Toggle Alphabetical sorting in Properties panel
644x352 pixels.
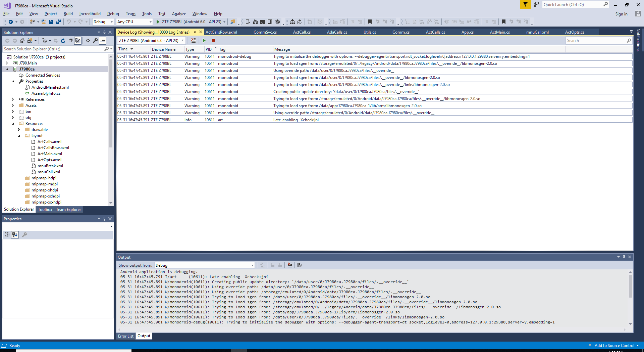15,235
